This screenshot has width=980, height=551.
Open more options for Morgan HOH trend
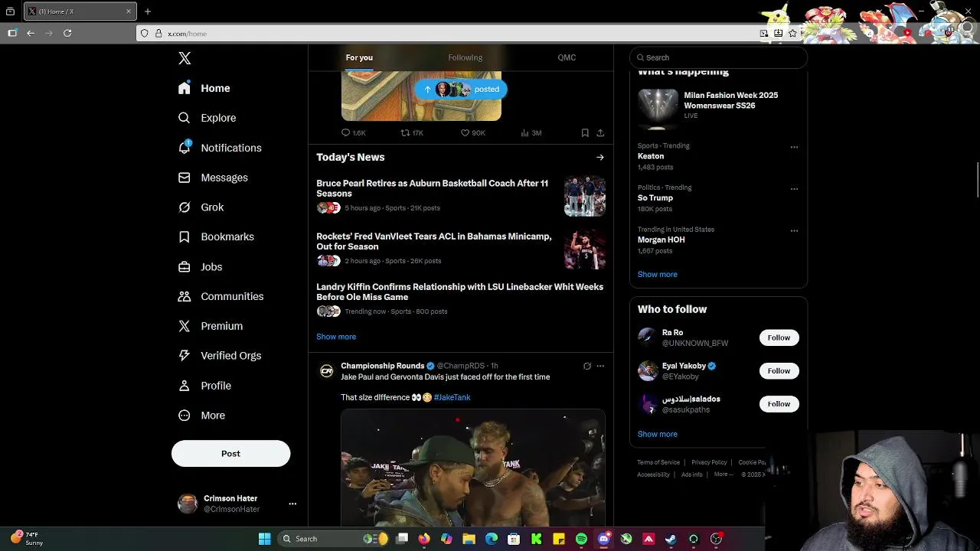point(794,230)
